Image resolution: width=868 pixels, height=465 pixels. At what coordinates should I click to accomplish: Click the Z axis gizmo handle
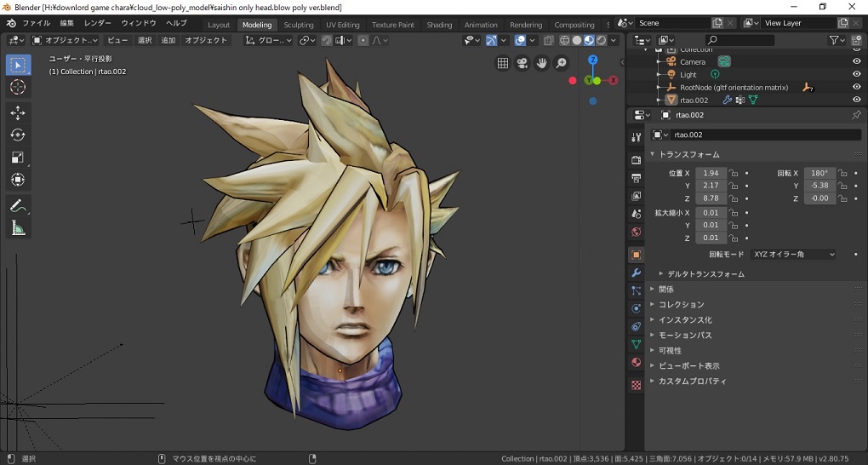tap(593, 60)
